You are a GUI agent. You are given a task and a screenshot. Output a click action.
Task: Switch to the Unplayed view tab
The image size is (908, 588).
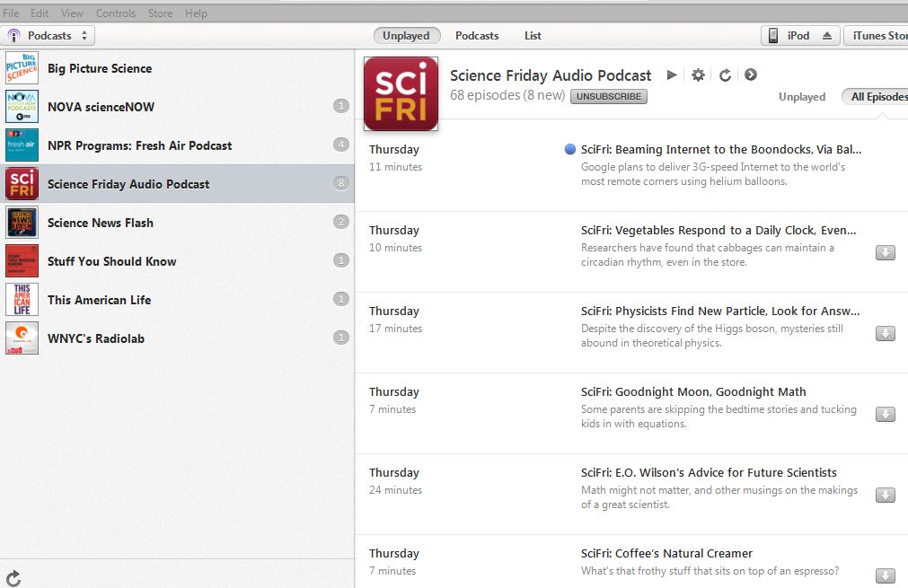(x=407, y=36)
